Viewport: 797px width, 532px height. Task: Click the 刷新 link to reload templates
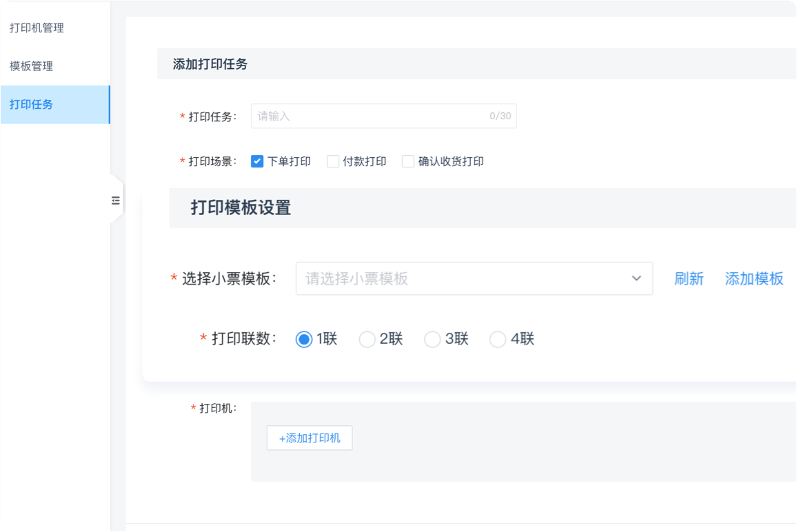[x=689, y=278]
